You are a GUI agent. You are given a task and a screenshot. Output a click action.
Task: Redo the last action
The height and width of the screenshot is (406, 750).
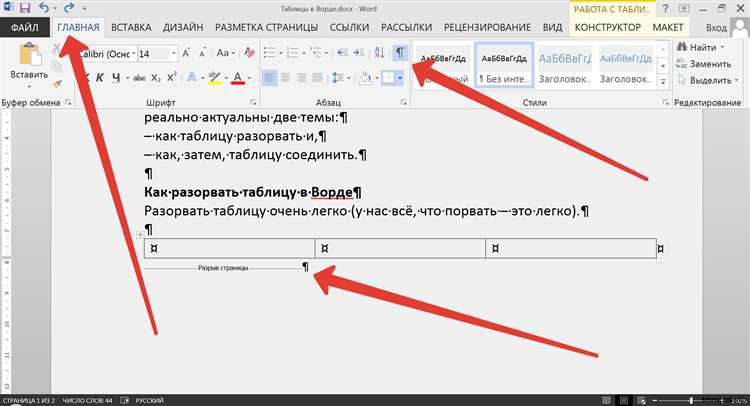69,8
